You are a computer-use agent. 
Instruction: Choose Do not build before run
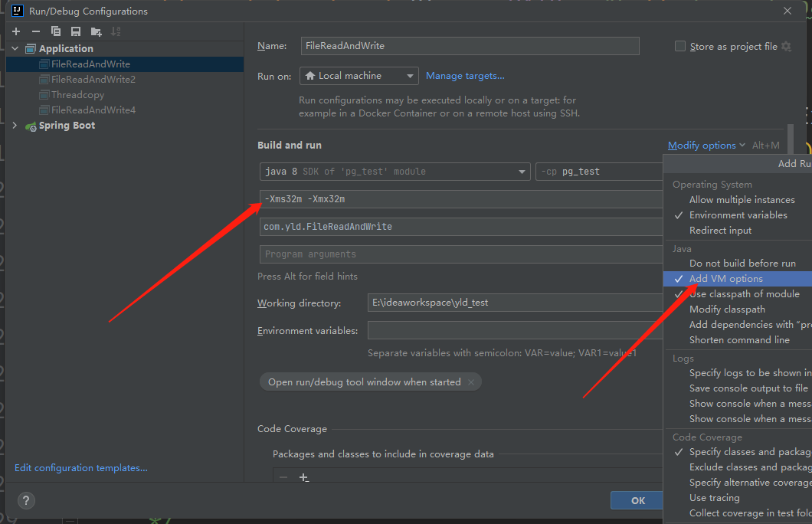[738, 263]
